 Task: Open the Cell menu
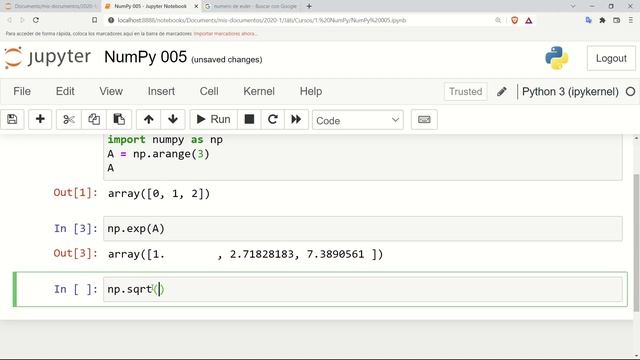(209, 91)
